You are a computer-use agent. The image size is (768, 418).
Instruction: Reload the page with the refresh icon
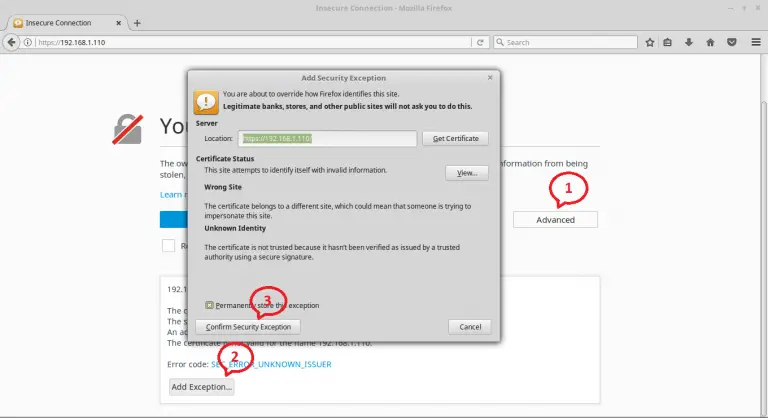[481, 43]
